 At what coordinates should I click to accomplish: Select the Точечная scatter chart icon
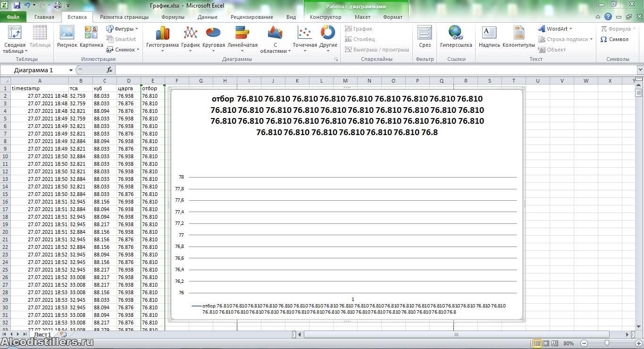point(305,37)
